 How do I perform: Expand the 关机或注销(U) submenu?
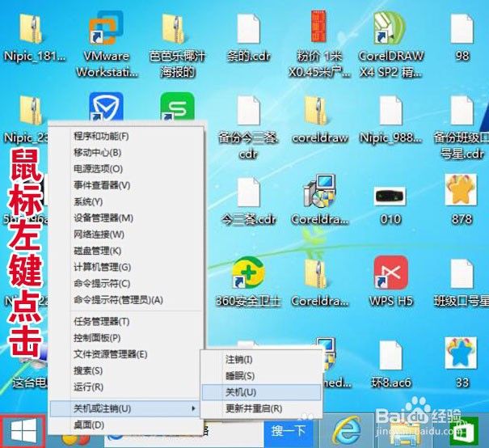click(124, 408)
